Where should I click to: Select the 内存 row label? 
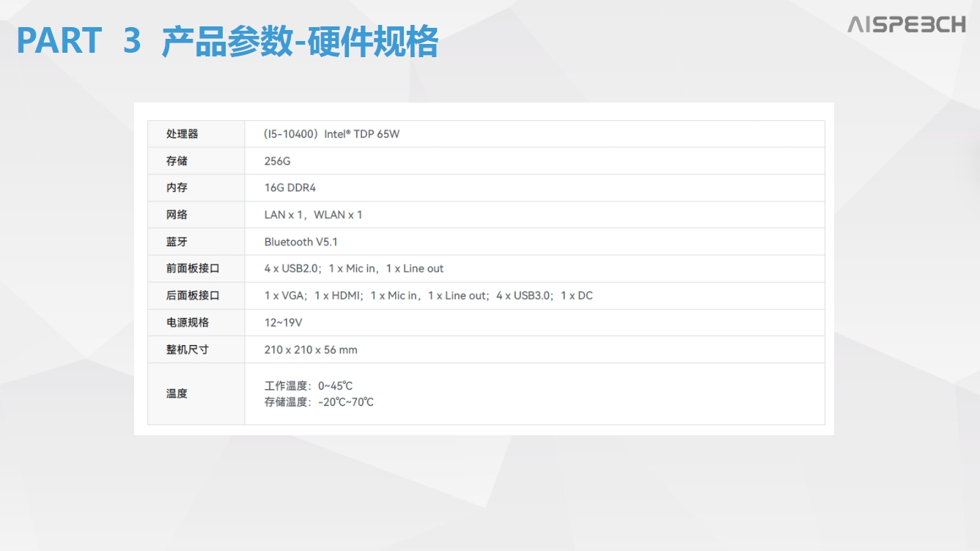click(x=177, y=188)
